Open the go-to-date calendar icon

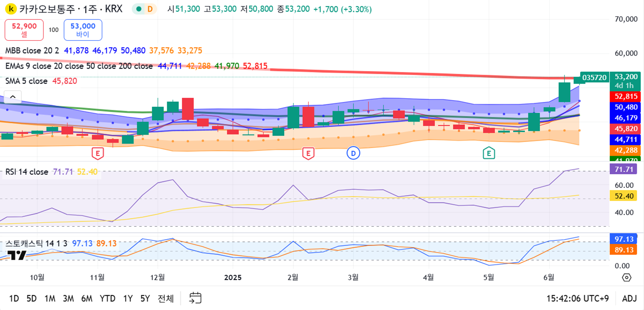coord(195,298)
